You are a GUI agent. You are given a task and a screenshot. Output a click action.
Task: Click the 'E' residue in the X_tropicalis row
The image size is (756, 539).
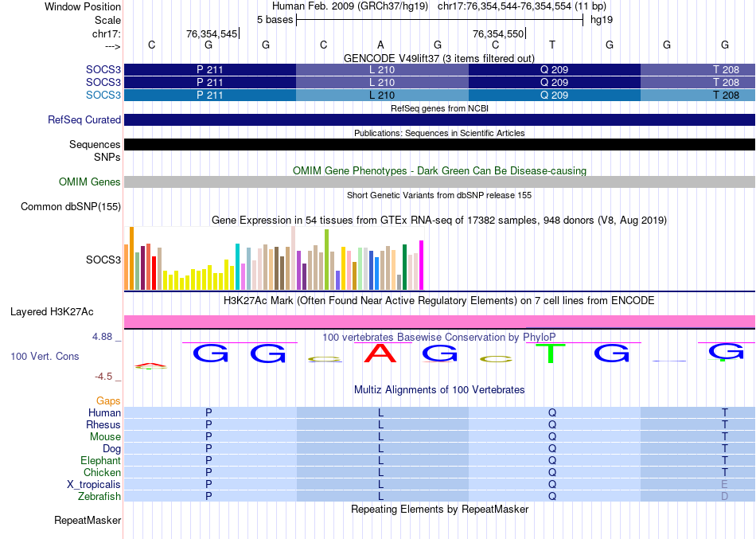724,485
